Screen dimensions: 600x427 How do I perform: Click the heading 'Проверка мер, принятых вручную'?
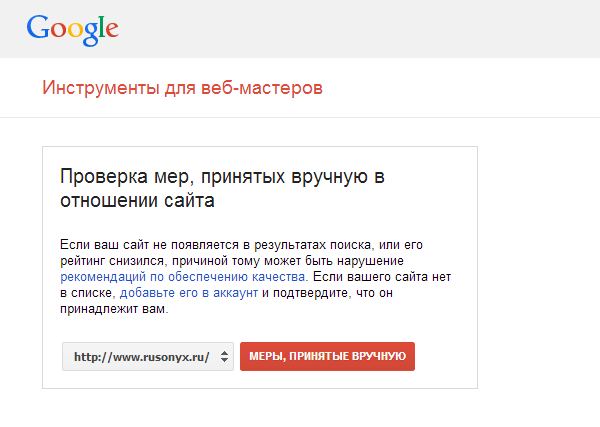(222, 188)
